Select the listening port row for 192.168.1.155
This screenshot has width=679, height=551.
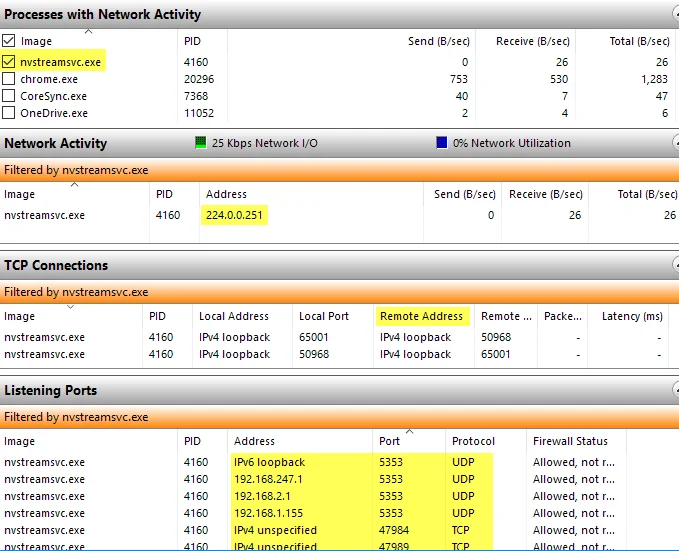tap(267, 513)
